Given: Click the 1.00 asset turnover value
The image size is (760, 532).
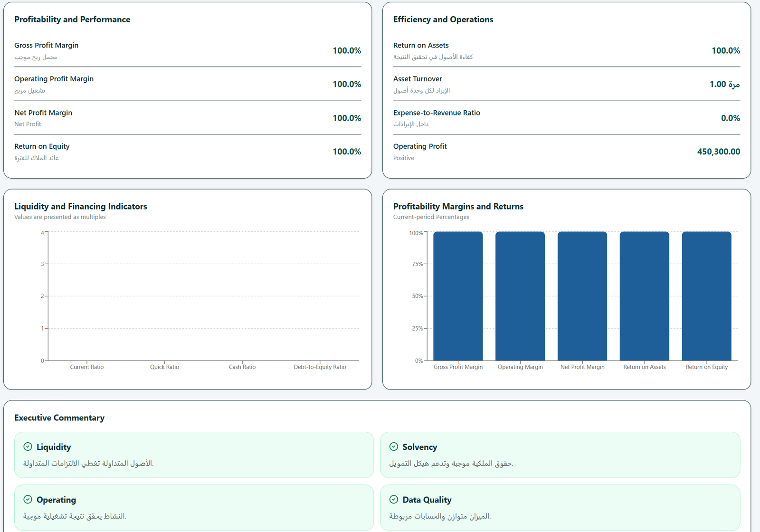Looking at the screenshot, I should pyautogui.click(x=725, y=85).
